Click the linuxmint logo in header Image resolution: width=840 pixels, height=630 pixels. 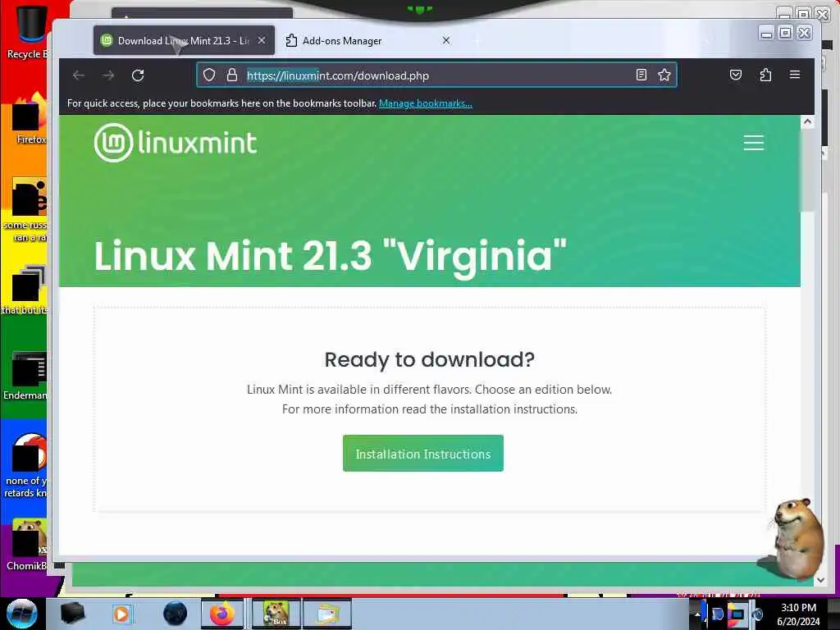tap(176, 143)
